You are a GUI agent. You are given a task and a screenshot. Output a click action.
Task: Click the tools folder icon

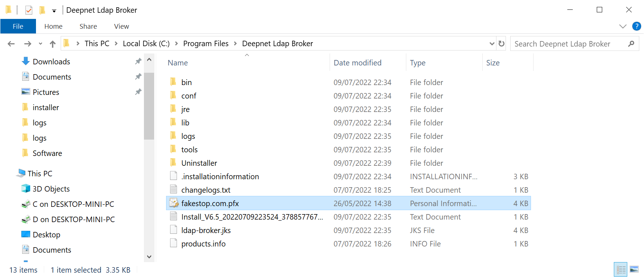(173, 149)
